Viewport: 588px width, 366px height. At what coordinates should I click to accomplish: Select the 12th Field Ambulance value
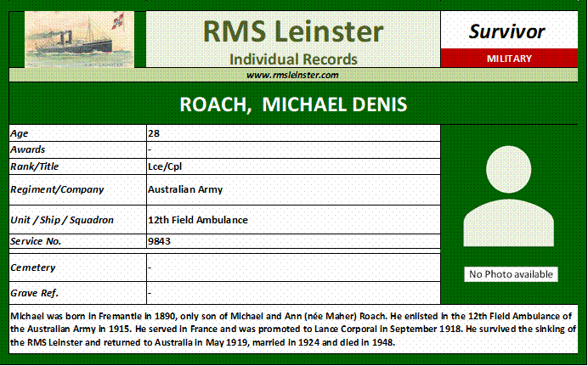198,220
